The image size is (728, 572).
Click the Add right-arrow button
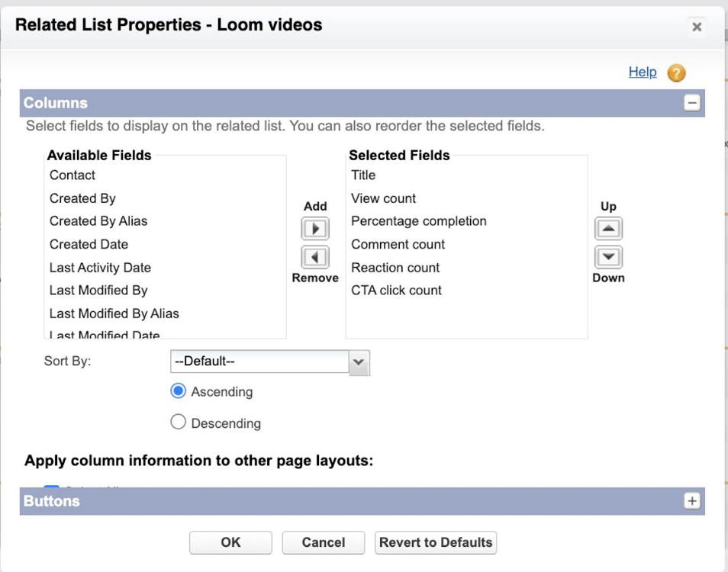point(315,229)
